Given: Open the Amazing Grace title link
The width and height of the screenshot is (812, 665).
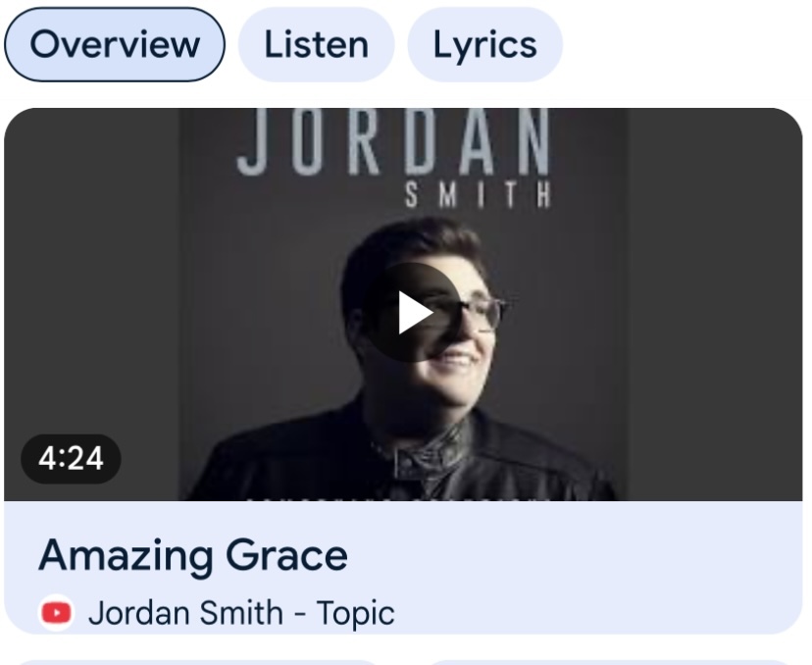Looking at the screenshot, I should (x=193, y=555).
